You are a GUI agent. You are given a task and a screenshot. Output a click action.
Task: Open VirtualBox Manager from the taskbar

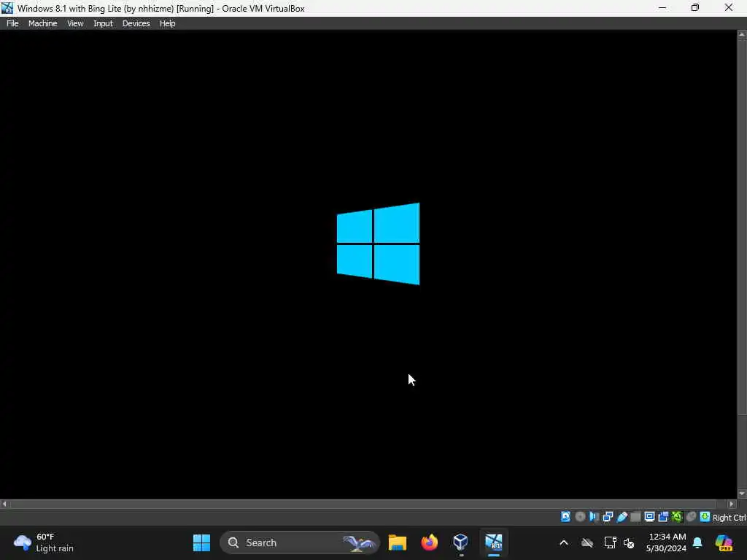coord(461,542)
